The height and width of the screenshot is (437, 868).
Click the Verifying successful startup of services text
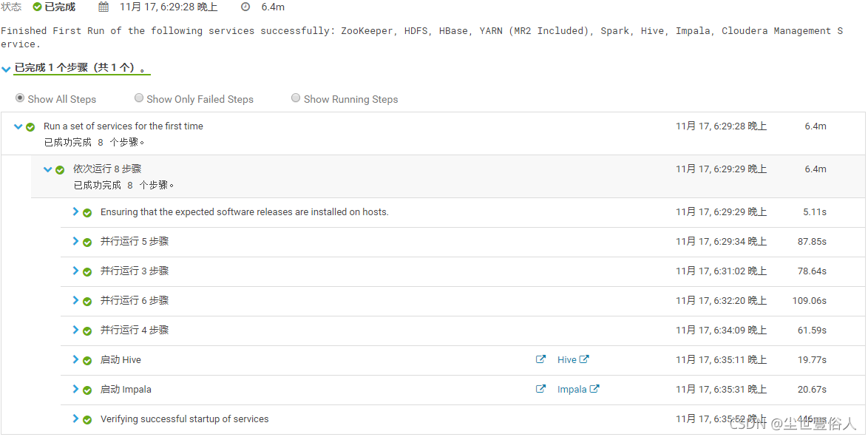[184, 419]
